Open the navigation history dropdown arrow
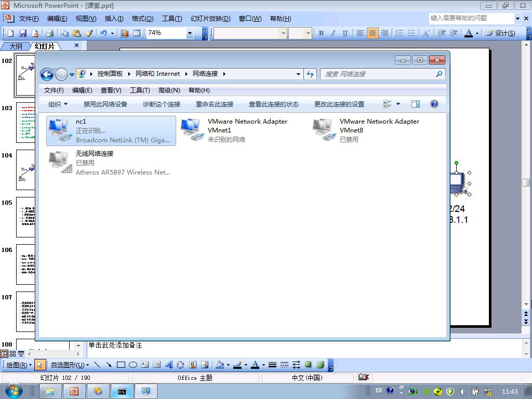Screen dimensions: 532x399 tap(72, 74)
